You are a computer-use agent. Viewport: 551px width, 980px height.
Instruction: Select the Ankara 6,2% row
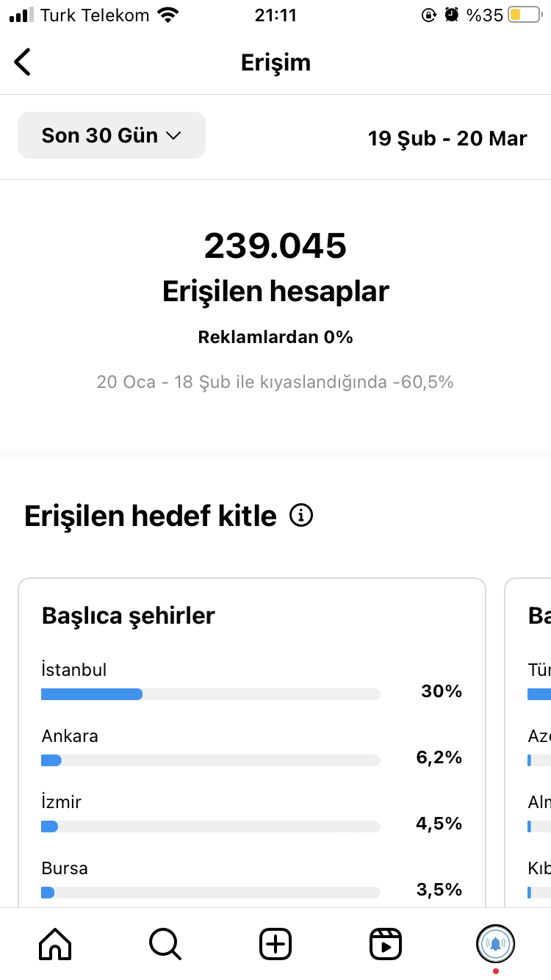[x=252, y=747]
